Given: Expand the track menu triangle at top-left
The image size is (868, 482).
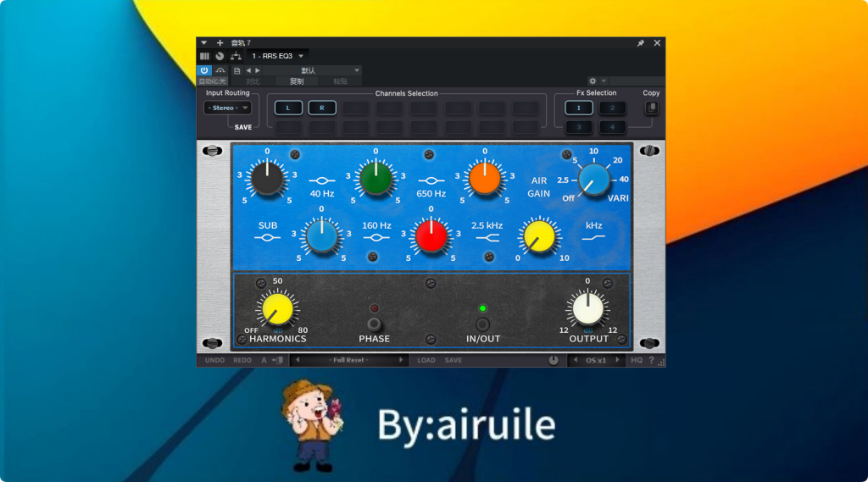Looking at the screenshot, I should 203,42.
